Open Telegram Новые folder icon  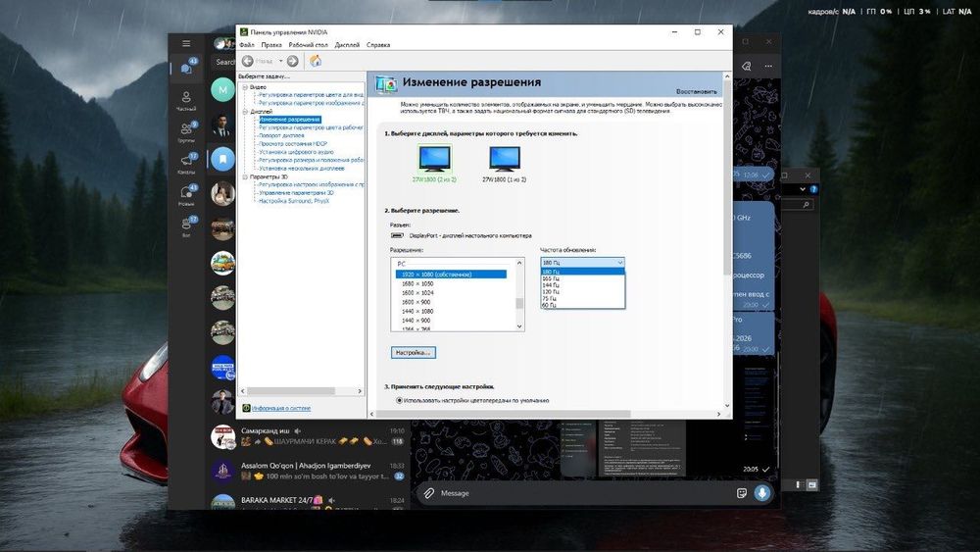(186, 194)
